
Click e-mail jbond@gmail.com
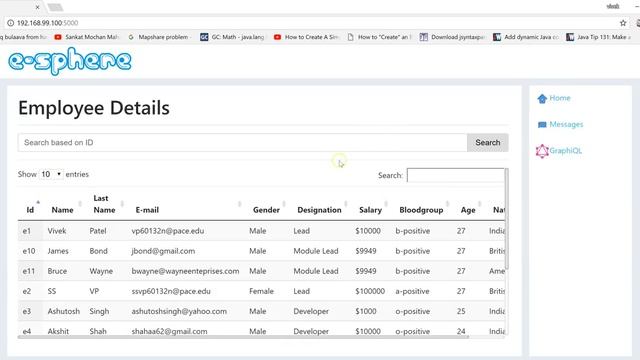(x=163, y=251)
